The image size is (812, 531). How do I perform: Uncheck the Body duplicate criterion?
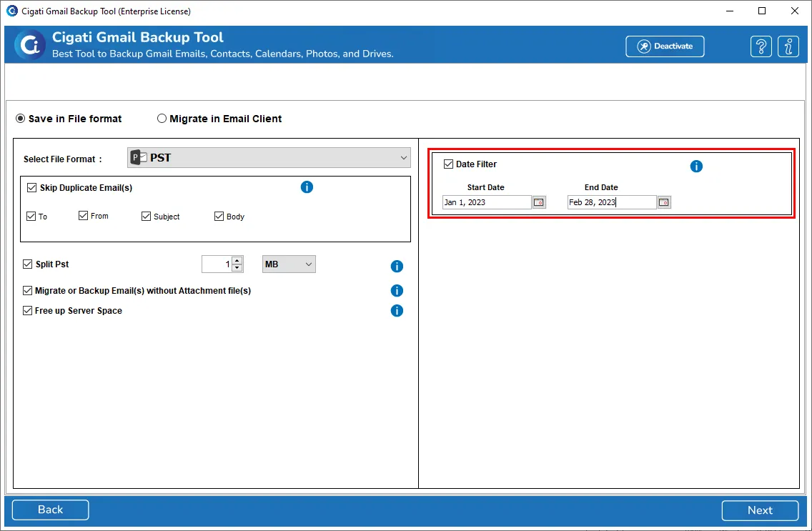(x=219, y=216)
